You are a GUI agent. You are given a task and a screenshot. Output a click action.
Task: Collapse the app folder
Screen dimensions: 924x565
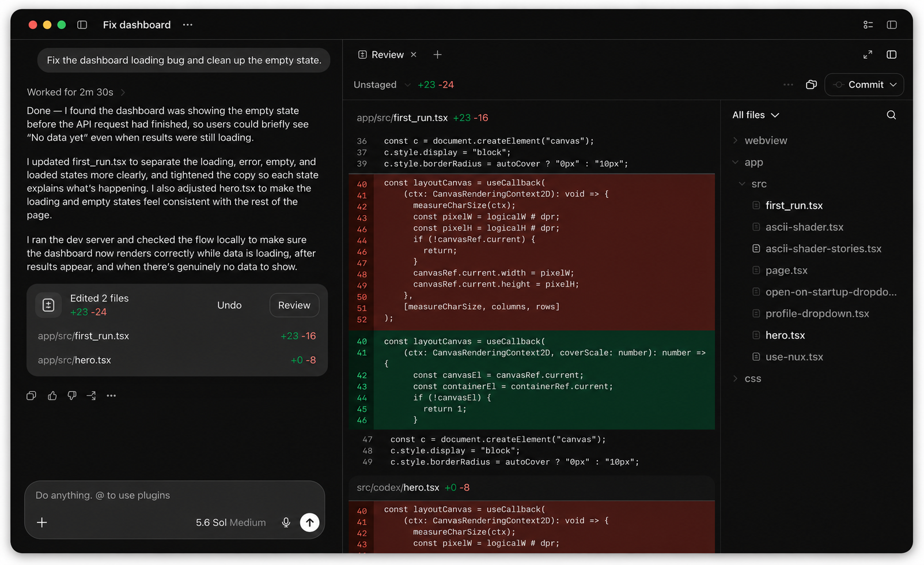[748, 163]
